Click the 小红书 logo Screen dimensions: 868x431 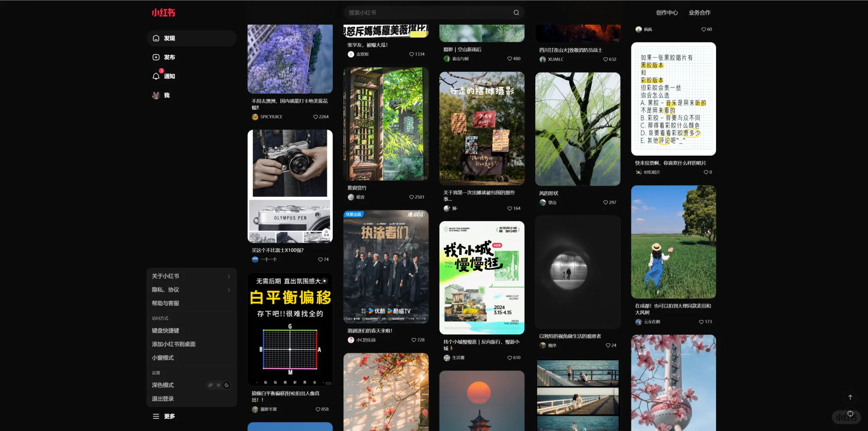[x=163, y=13]
